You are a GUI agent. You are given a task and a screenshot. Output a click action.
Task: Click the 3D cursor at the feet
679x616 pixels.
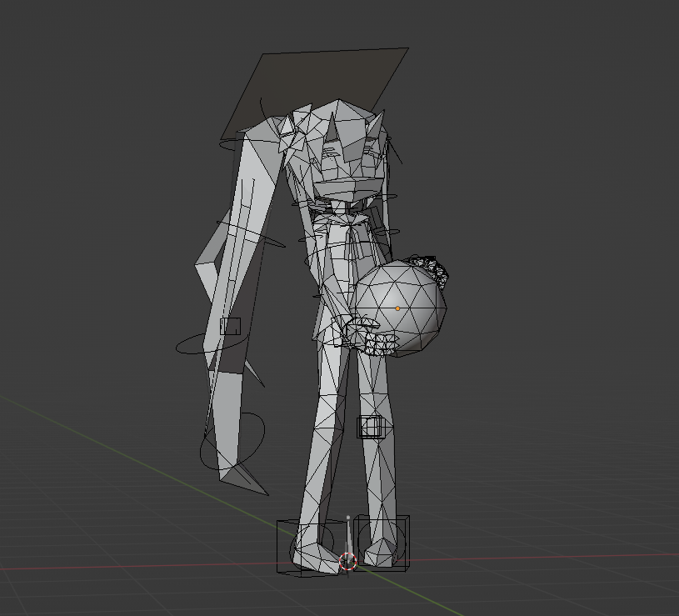(347, 562)
